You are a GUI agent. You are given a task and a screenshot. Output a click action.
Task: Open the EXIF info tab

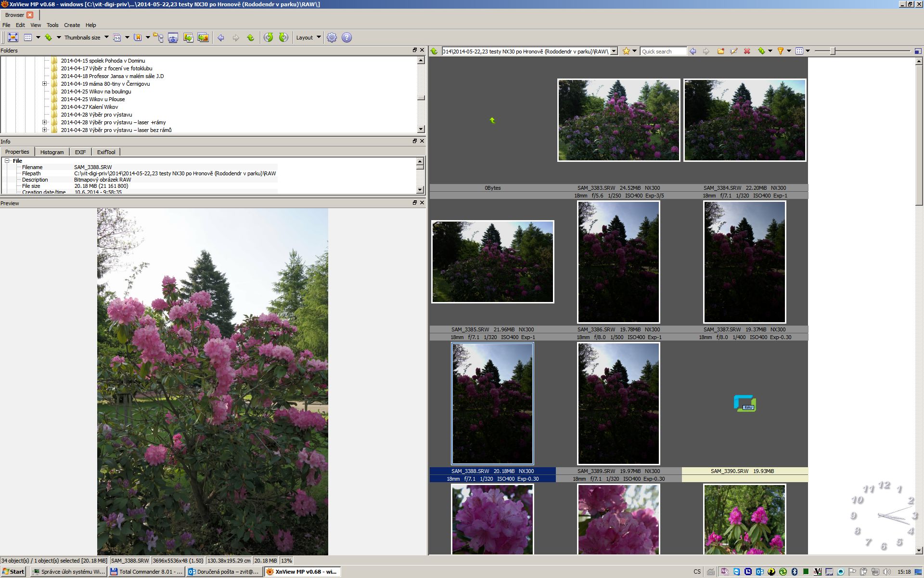[80, 152]
